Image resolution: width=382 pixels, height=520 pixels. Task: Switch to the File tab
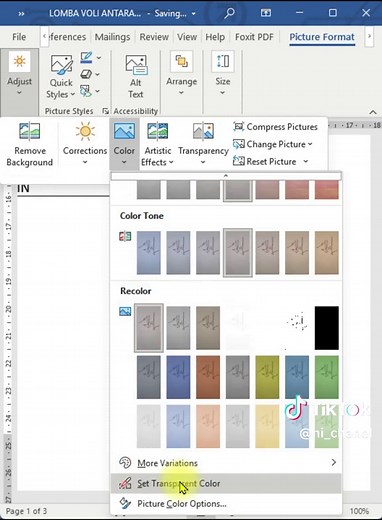coord(19,37)
